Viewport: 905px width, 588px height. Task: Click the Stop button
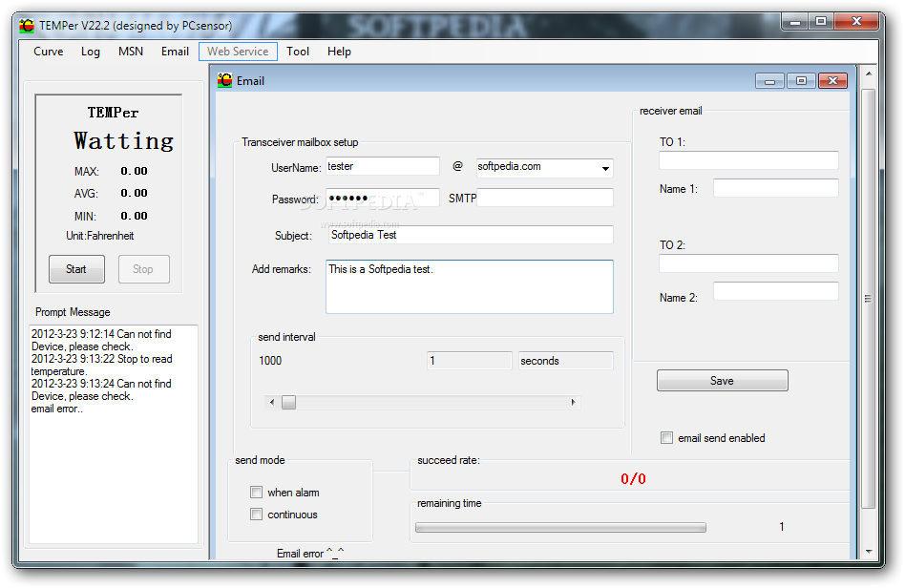pyautogui.click(x=144, y=269)
